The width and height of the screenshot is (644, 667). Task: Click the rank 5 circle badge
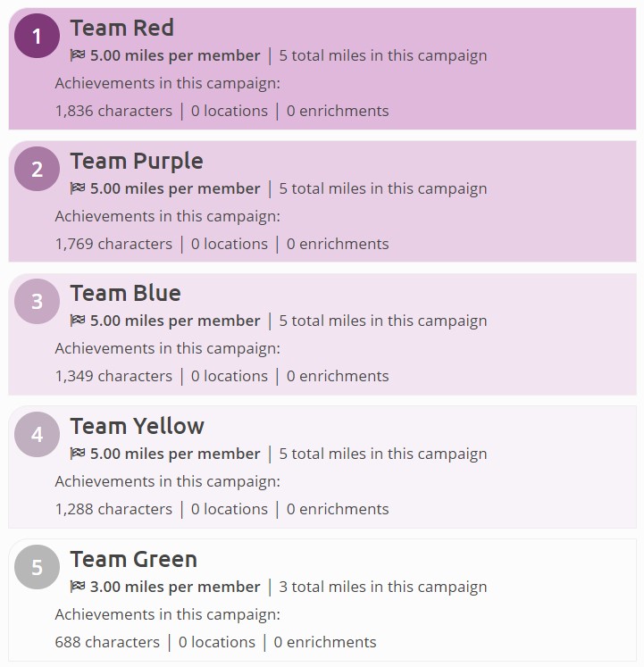(x=37, y=567)
